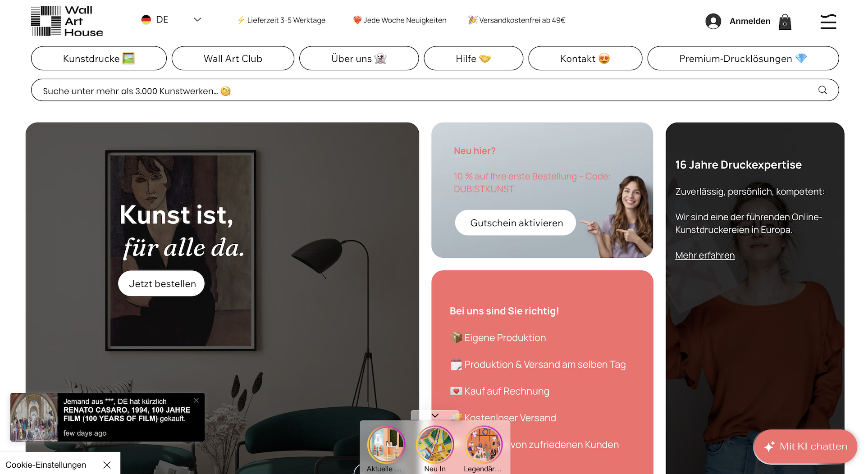
Task: Open the Neu In story circle
Action: pos(435,445)
